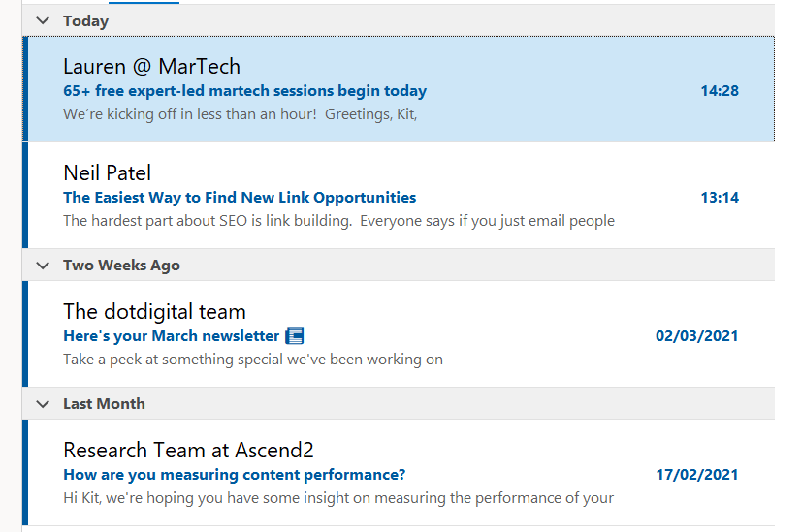Click subject '65+ free expert-led martech sessions'
This screenshot has width=802, height=532.
pyautogui.click(x=244, y=91)
